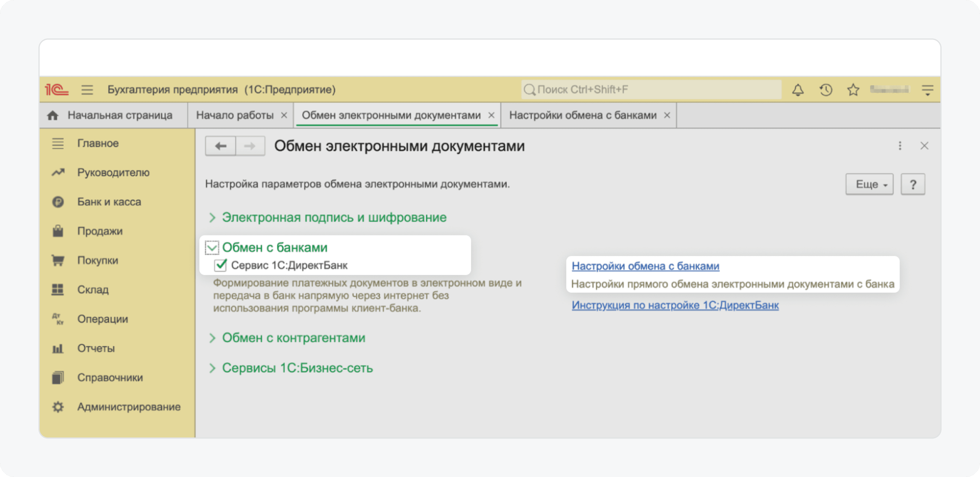This screenshot has width=980, height=477.
Task: Close the Настройки обмена с банками tab
Action: point(667,115)
